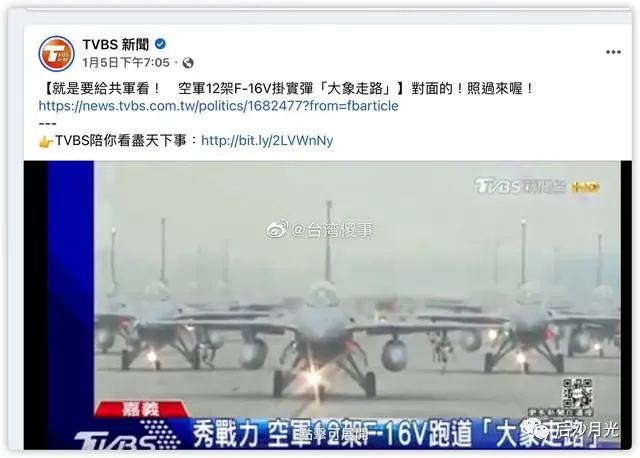Click the pointing-hand emoji before TVBS陪你看盡天下事
This screenshot has height=458, width=640.
[46, 142]
